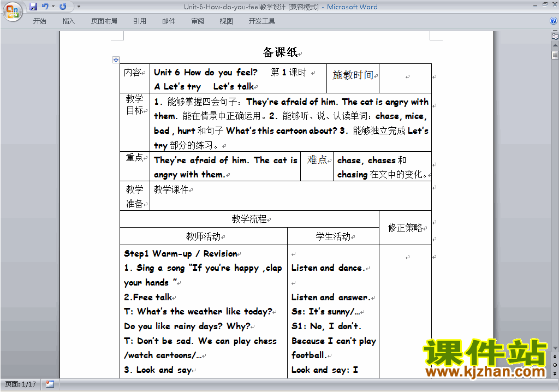Go to previous page with double-up arrow
Screen dimensions: 559x392
tap(555, 357)
